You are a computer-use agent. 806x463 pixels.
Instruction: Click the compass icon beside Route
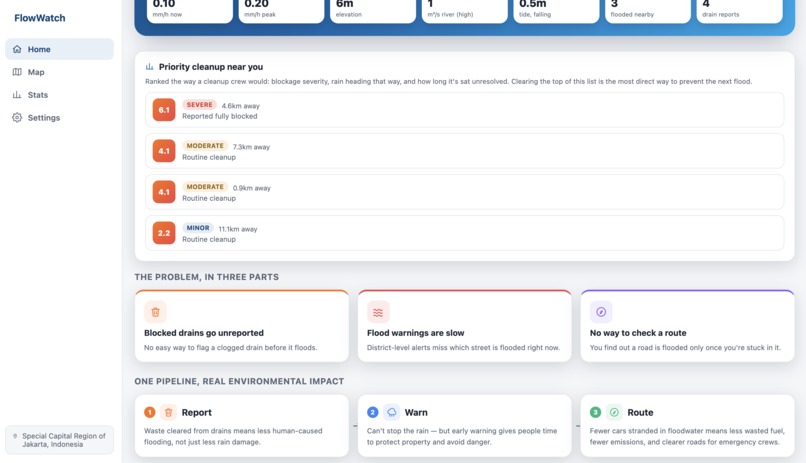[x=614, y=412]
